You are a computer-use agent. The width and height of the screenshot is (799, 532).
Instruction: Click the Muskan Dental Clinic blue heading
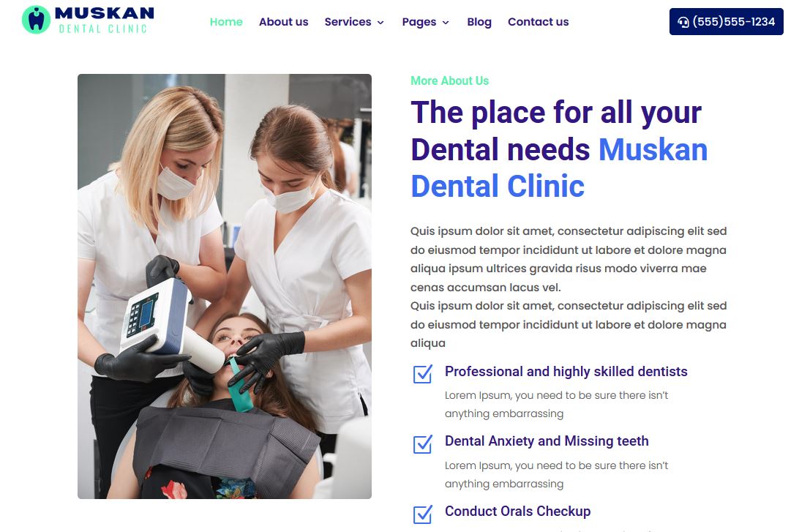tap(559, 168)
